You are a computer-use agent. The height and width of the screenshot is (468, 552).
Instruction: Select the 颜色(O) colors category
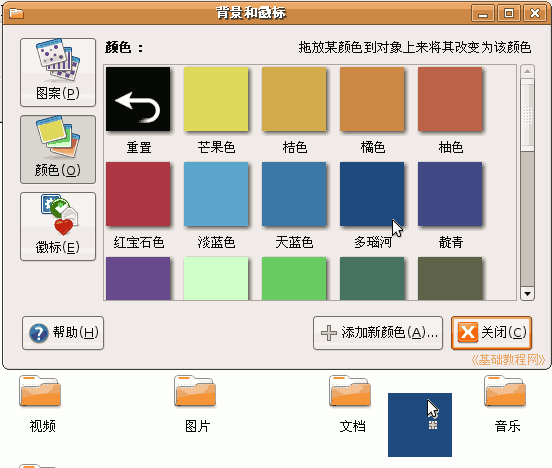click(x=58, y=149)
